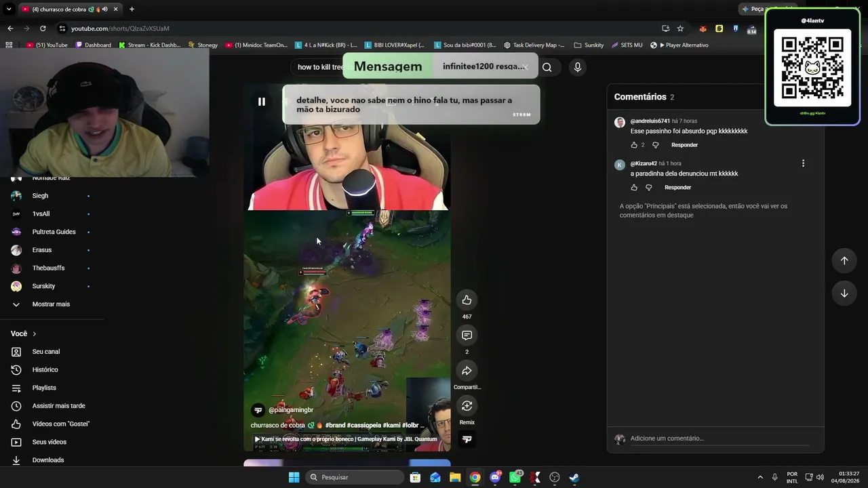
Task: Reply to @andreluis6741's comment
Action: 684,145
